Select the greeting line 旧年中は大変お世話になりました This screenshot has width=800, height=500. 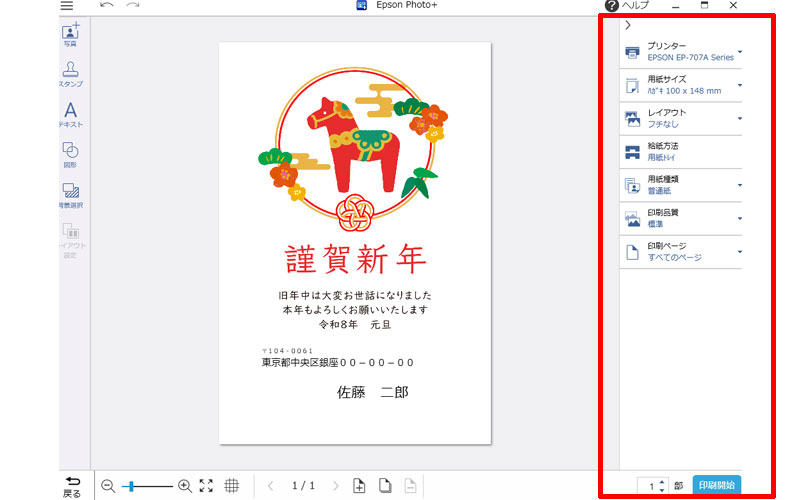pos(355,295)
